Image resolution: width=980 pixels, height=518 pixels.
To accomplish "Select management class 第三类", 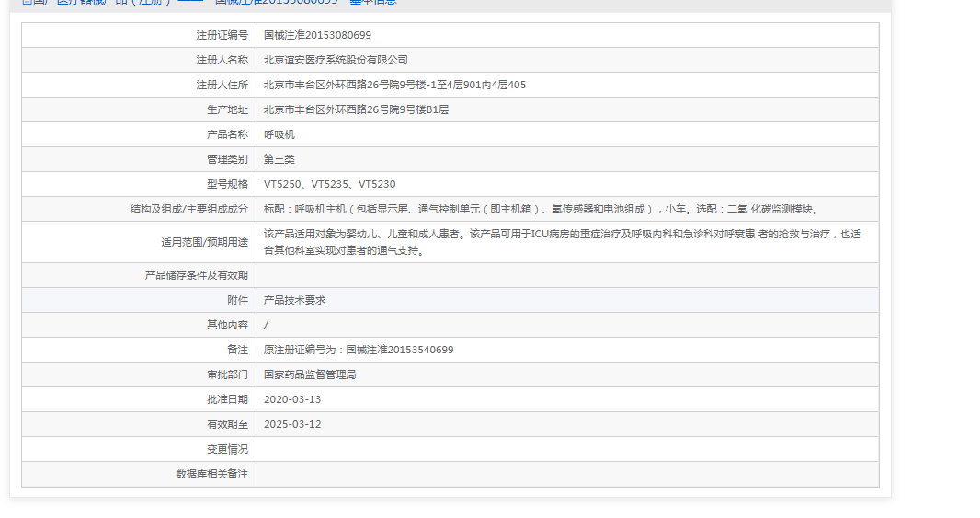I will 279,159.
